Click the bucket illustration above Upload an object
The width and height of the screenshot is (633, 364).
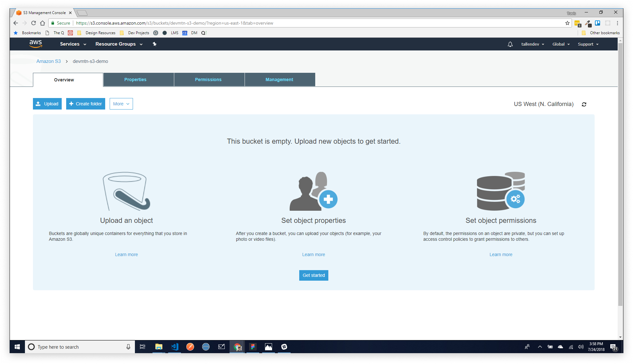pyautogui.click(x=126, y=191)
